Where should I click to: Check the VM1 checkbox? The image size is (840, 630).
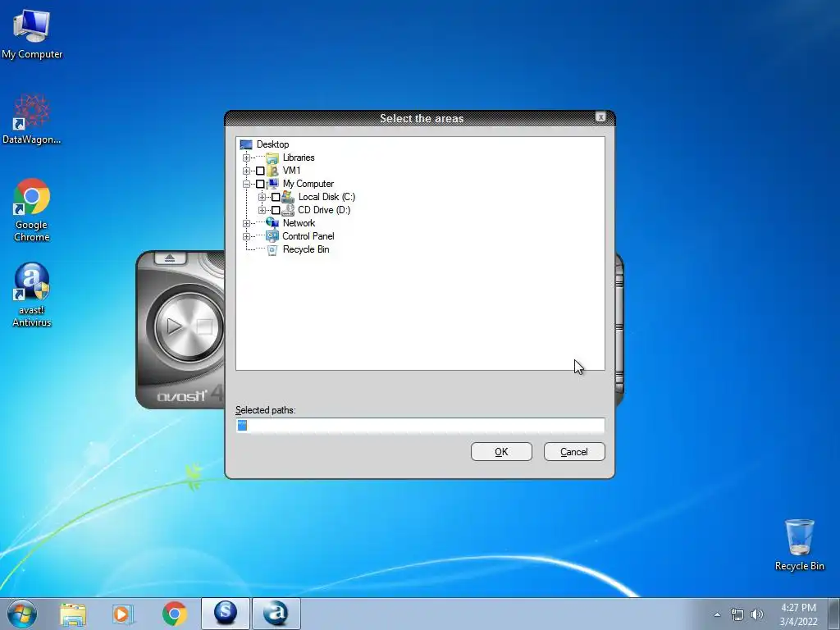click(260, 171)
